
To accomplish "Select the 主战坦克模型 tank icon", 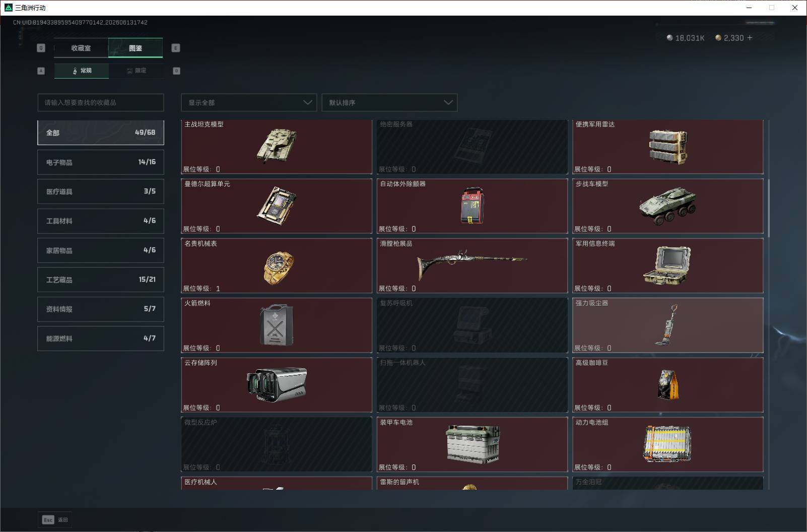I will 276,145.
